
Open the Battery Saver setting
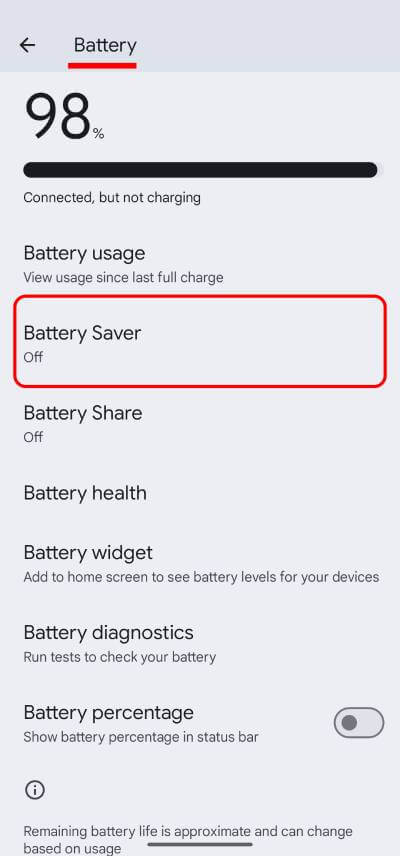pyautogui.click(x=200, y=342)
